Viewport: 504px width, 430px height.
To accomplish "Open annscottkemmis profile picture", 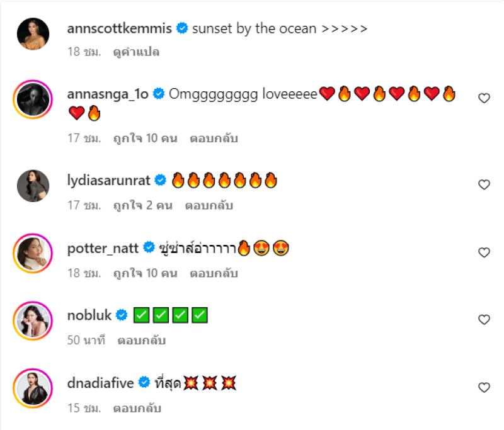I will click(33, 33).
